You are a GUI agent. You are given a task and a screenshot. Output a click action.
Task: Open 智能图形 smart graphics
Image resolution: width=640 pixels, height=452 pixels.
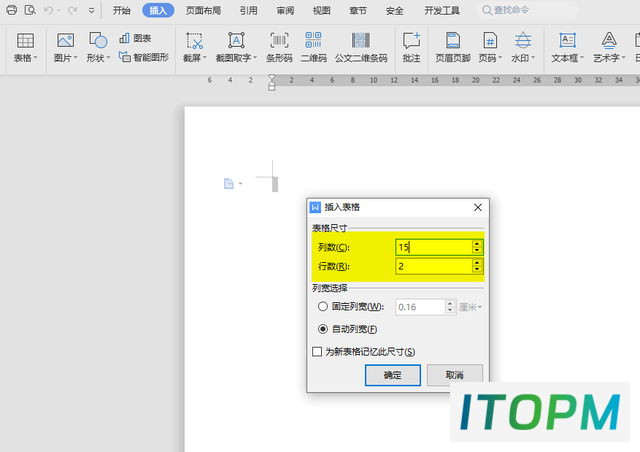pos(144,57)
